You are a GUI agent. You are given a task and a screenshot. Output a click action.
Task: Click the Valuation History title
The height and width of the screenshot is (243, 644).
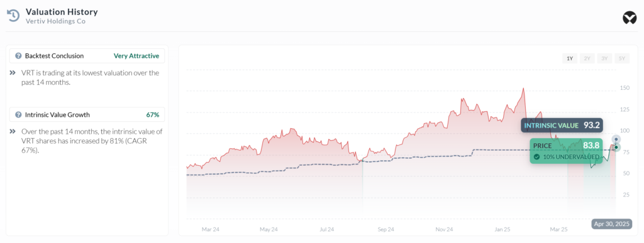coord(62,11)
